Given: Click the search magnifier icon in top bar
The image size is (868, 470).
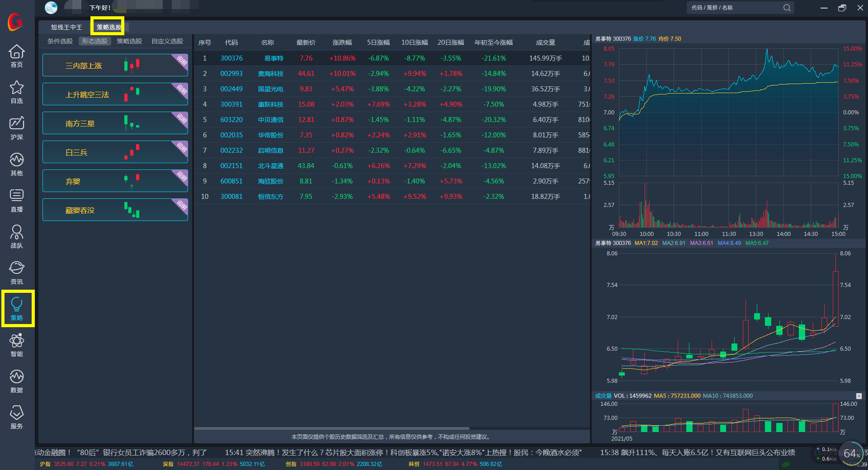Looking at the screenshot, I should tap(787, 8).
